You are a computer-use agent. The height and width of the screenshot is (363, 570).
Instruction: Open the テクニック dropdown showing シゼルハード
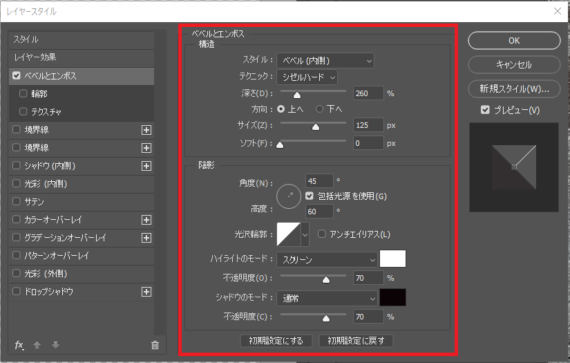point(307,77)
